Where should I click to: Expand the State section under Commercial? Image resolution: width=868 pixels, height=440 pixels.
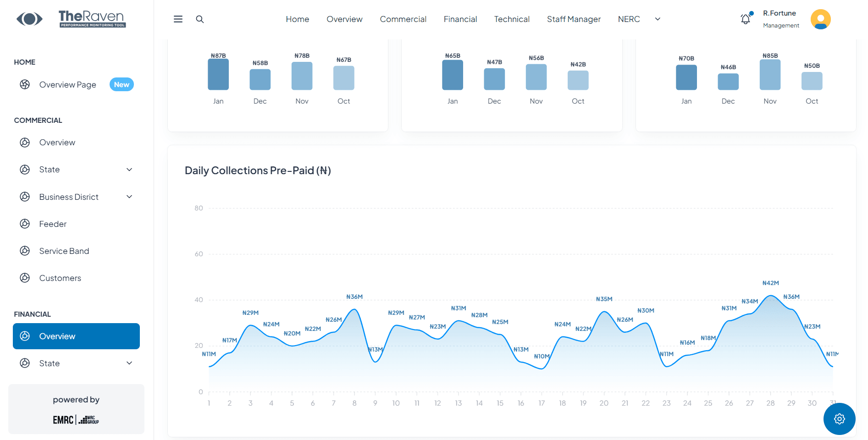pos(129,169)
